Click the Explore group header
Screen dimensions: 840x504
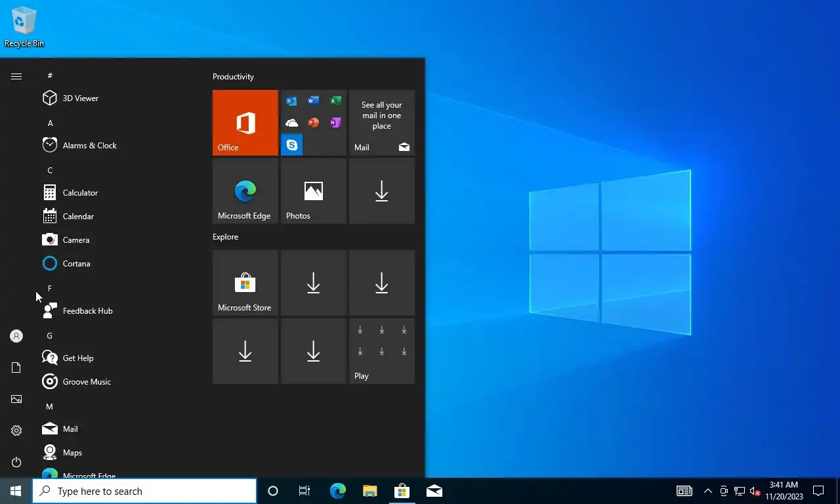(225, 237)
